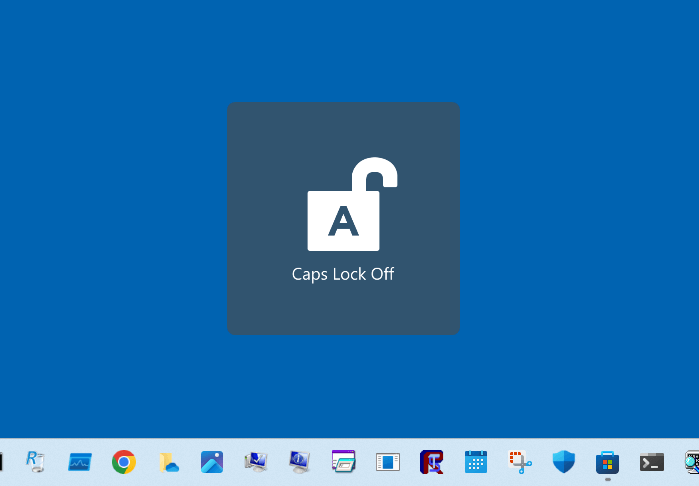This screenshot has height=486, width=699.
Task: Switch to the Microsoft Store app
Action: (608, 461)
